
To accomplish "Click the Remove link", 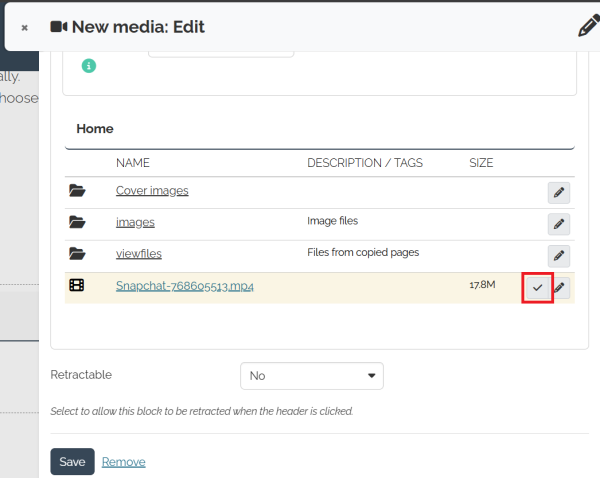I will (x=123, y=462).
